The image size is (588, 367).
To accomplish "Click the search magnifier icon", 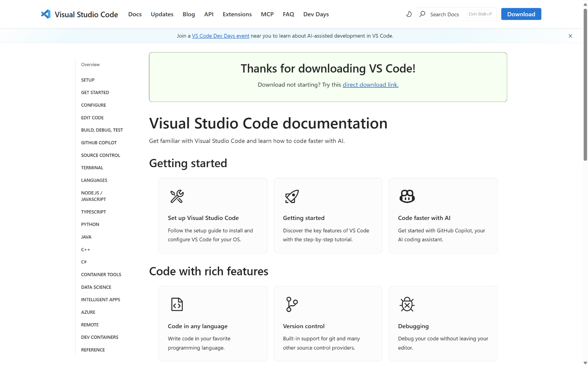I will pyautogui.click(x=422, y=14).
